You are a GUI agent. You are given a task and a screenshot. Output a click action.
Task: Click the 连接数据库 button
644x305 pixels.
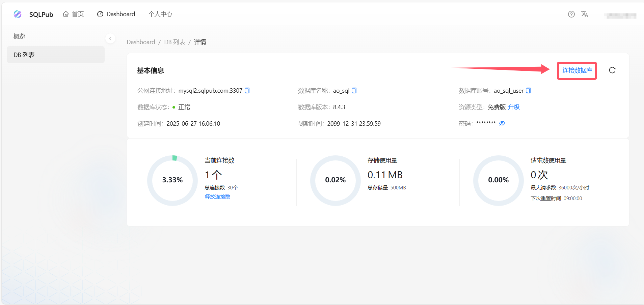click(576, 70)
